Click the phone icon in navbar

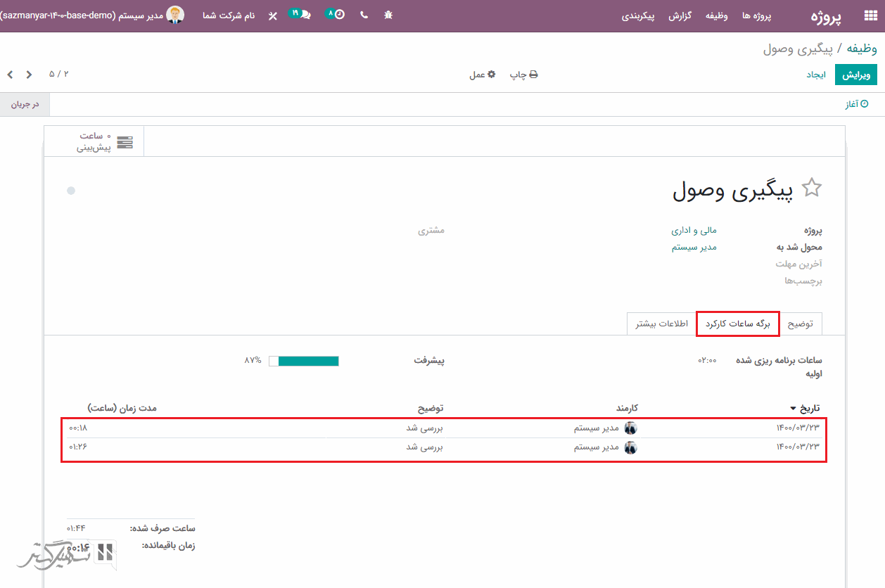364,15
